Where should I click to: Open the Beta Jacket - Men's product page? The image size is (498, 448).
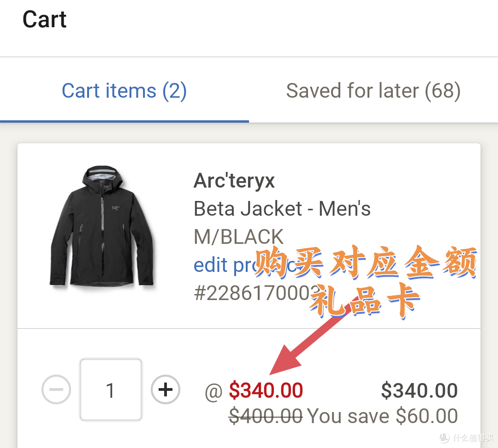[x=282, y=209]
